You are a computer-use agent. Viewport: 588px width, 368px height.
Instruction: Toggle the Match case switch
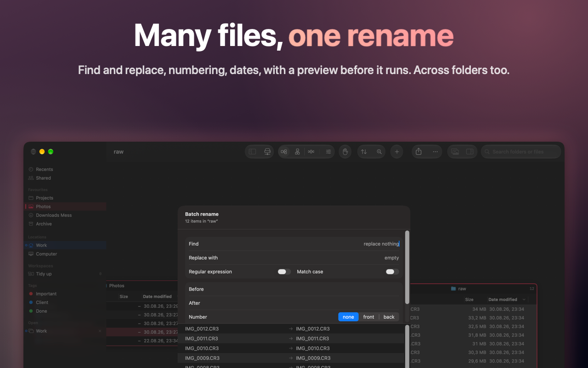tap(393, 272)
